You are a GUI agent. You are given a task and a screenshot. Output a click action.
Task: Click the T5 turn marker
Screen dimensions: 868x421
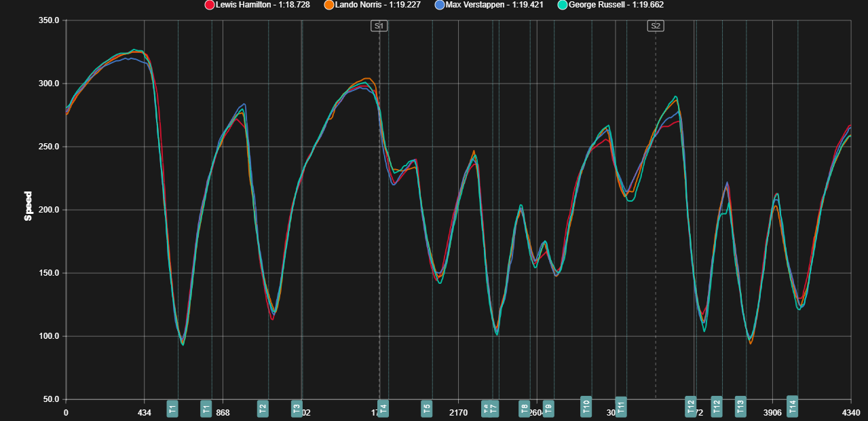tap(426, 408)
